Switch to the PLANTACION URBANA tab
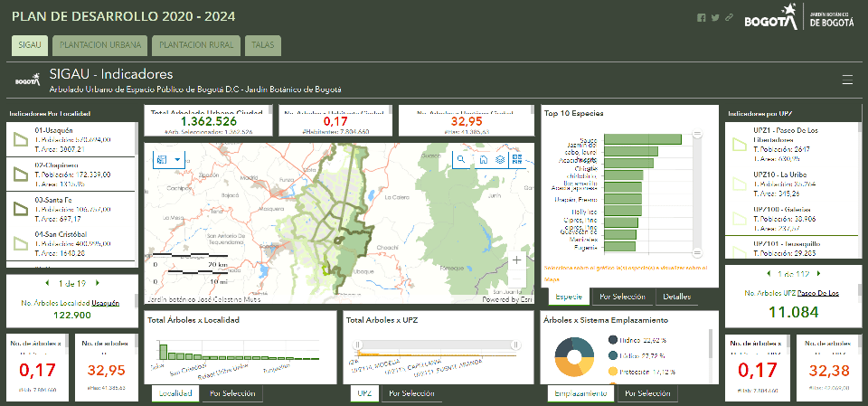The image size is (868, 406). [99, 45]
